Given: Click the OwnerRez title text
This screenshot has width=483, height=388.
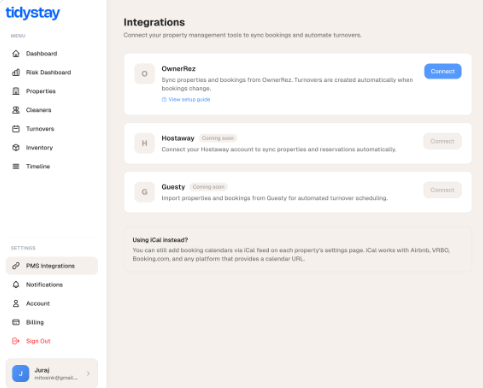Looking at the screenshot, I should point(178,69).
